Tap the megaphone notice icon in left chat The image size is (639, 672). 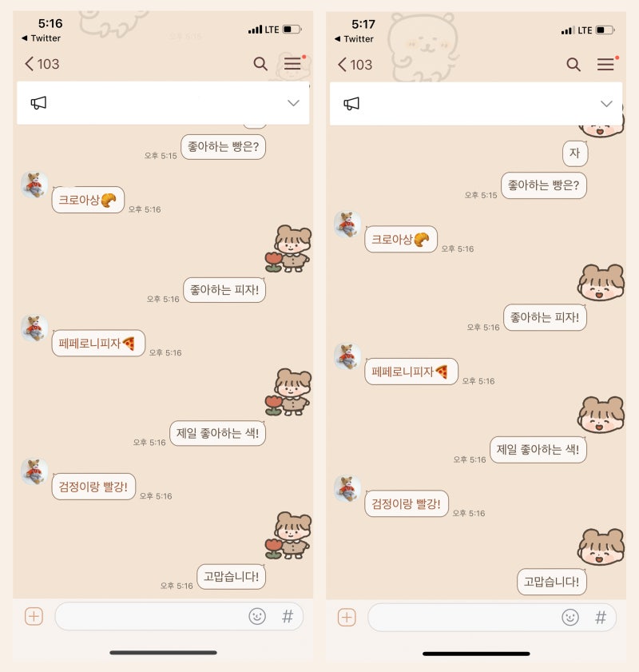point(38,103)
